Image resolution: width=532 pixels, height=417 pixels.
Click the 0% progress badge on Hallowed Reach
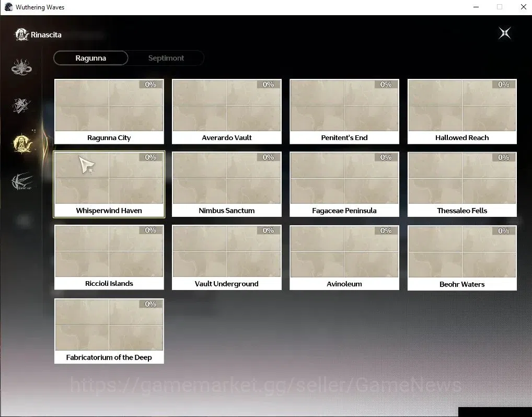[503, 85]
